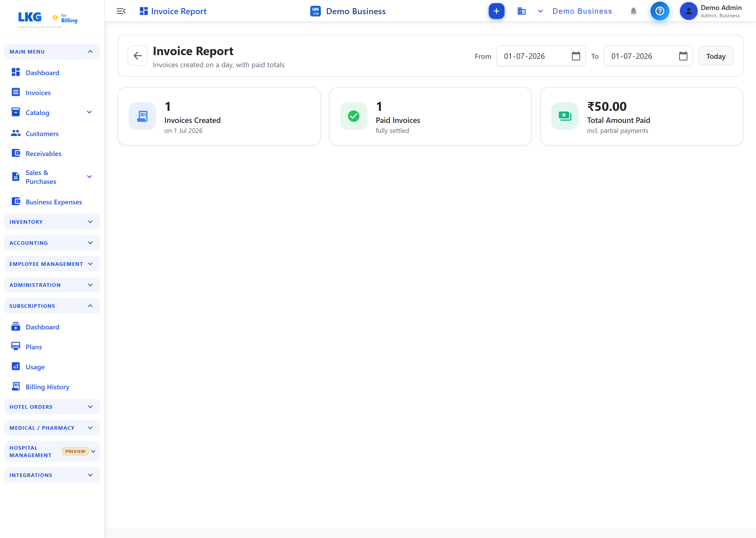
Task: Open Dashboard in the Main Menu
Action: [x=52, y=72]
